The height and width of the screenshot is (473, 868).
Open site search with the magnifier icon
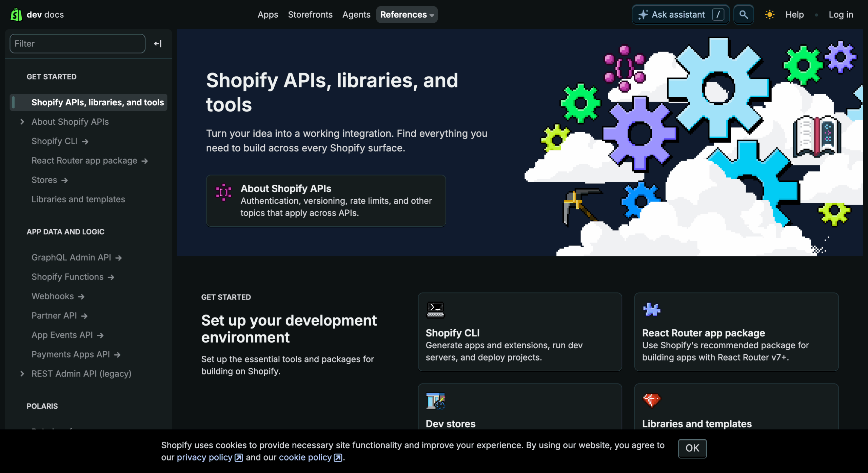click(x=744, y=15)
